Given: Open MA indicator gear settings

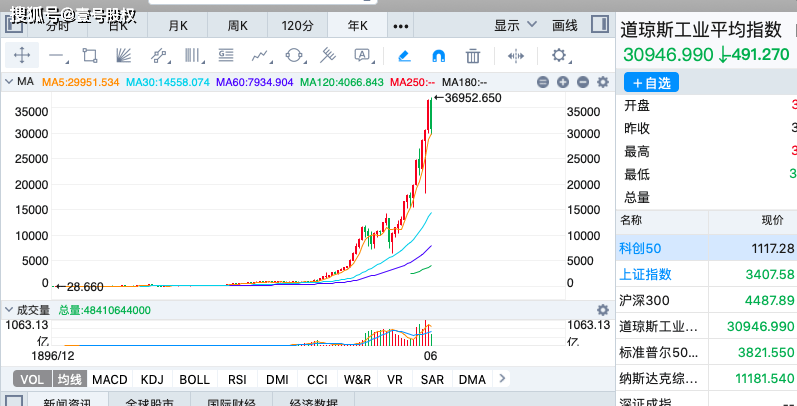Looking at the screenshot, I should [x=603, y=82].
